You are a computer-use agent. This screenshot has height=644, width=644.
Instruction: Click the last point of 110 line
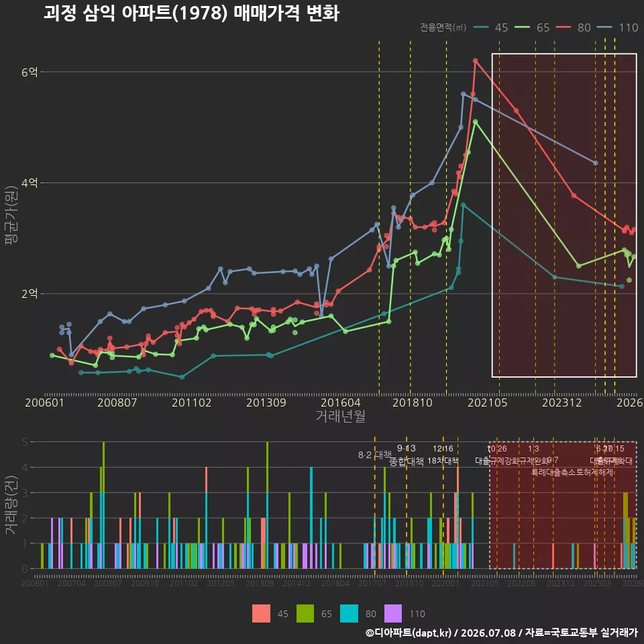pos(596,163)
